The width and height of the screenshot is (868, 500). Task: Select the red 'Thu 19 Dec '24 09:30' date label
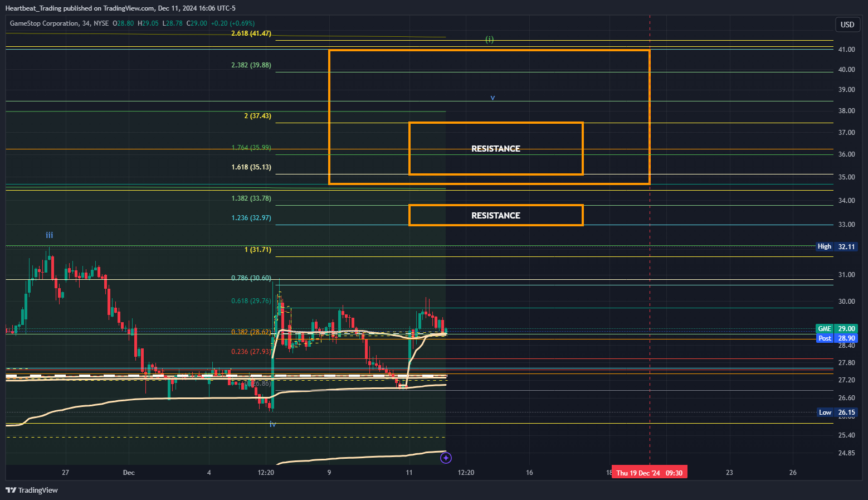[649, 473]
